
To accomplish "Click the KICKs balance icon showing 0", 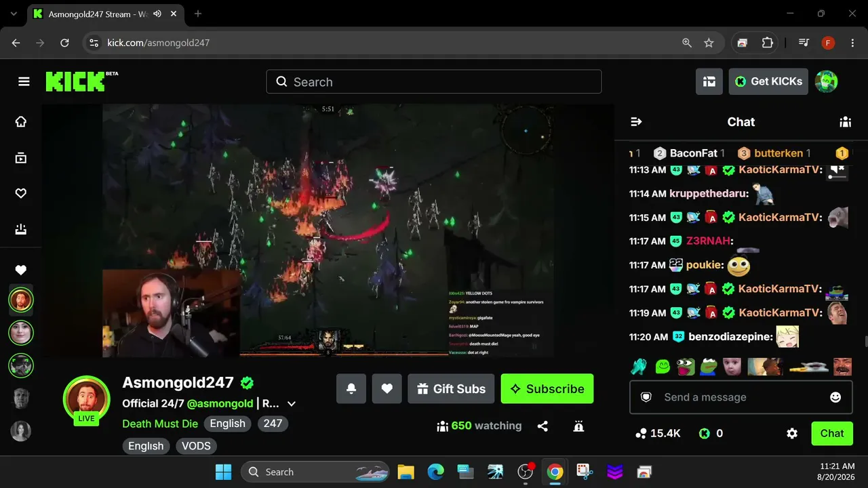I will pyautogui.click(x=705, y=434).
